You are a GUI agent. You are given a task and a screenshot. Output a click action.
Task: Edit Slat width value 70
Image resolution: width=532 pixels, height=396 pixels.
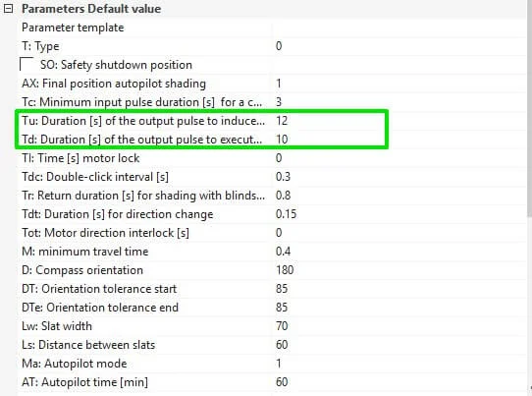[x=282, y=326]
